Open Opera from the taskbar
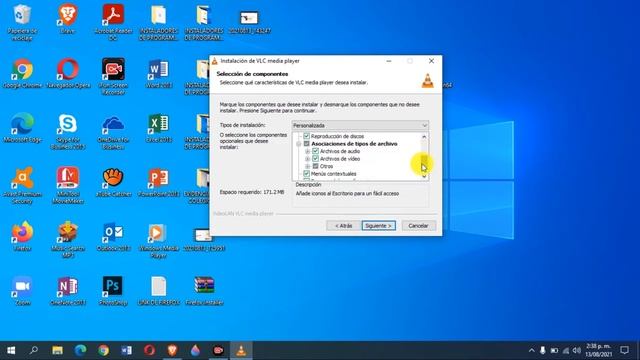640x360 pixels. (149, 350)
